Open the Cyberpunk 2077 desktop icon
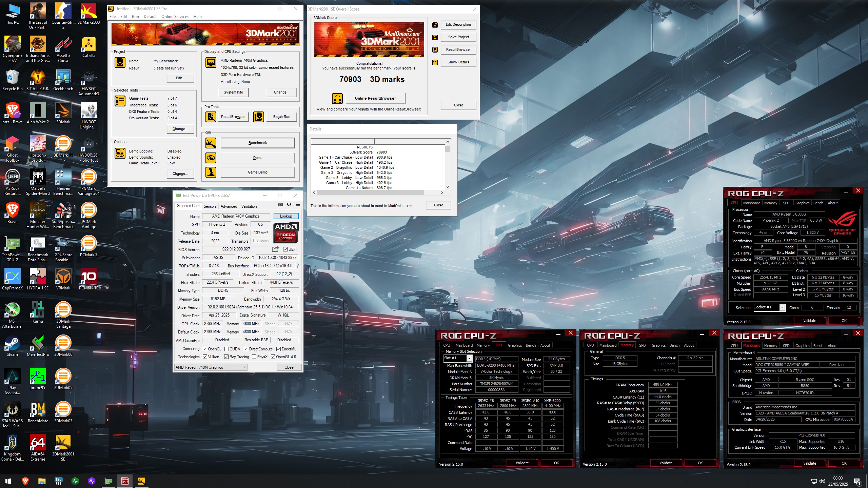Viewport: 868px width, 488px height. pos(13,49)
